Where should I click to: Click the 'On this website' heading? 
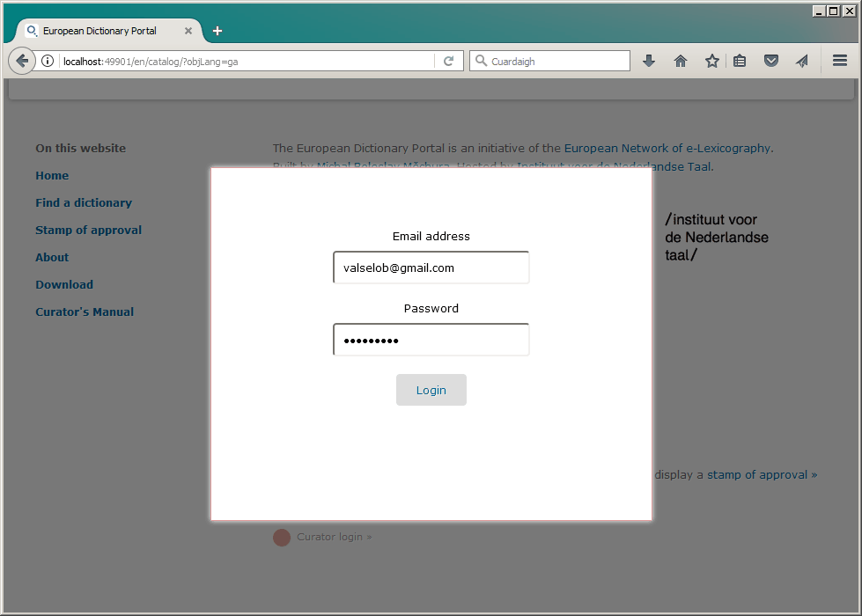(x=81, y=149)
